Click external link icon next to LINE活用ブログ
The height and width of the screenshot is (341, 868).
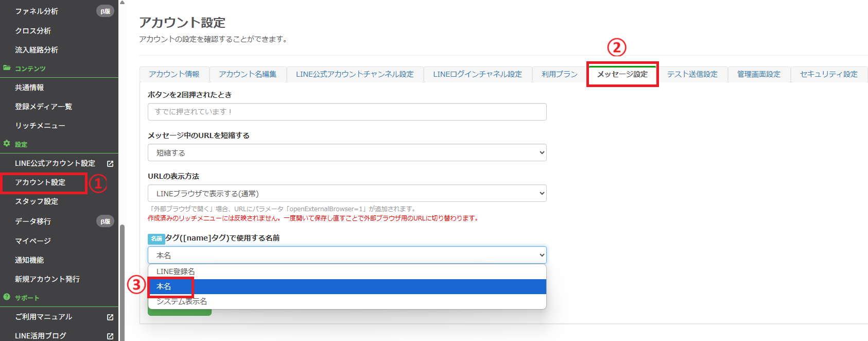[110, 336]
